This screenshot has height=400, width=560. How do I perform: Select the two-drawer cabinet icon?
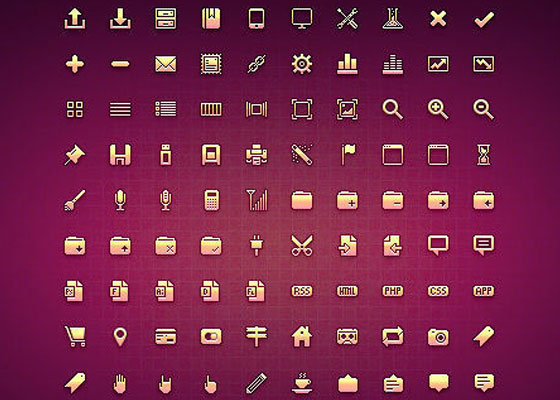[166, 19]
